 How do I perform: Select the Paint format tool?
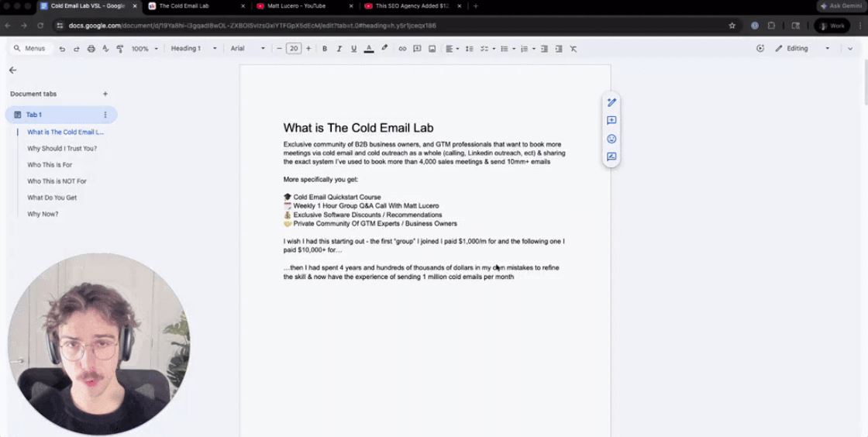pos(119,49)
